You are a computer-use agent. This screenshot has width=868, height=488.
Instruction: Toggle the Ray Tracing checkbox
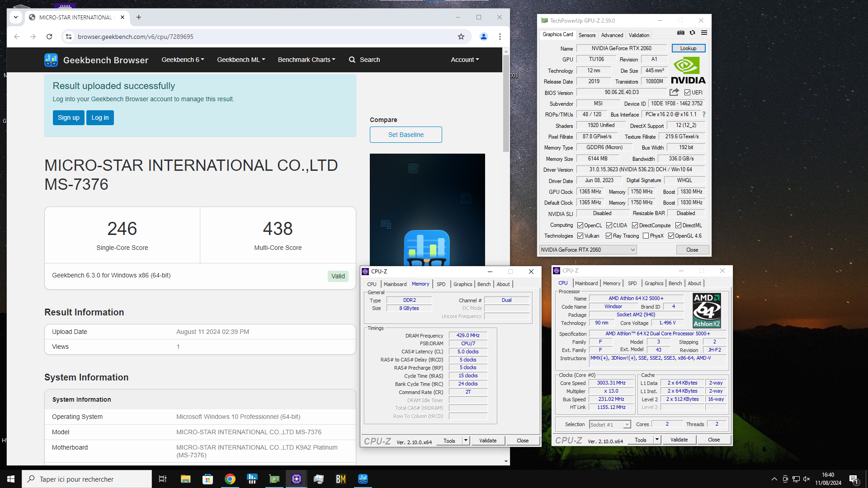click(609, 236)
